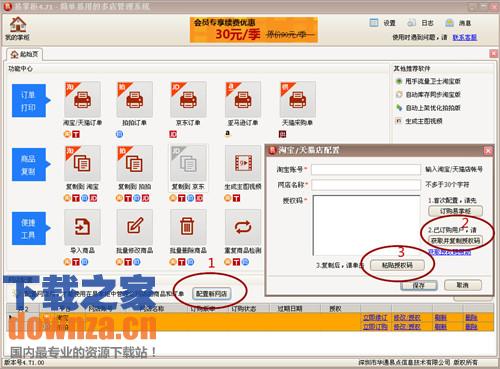Click the 30元/季 membership banner
The width and height of the screenshot is (500, 369).
254,30
